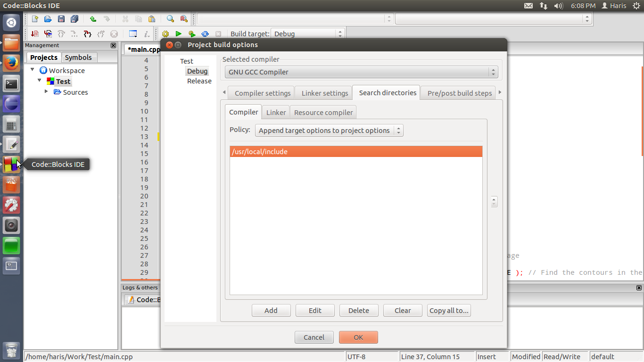Screen dimensions: 644x362
Task: Select the Test project in targets list
Action: click(x=187, y=61)
